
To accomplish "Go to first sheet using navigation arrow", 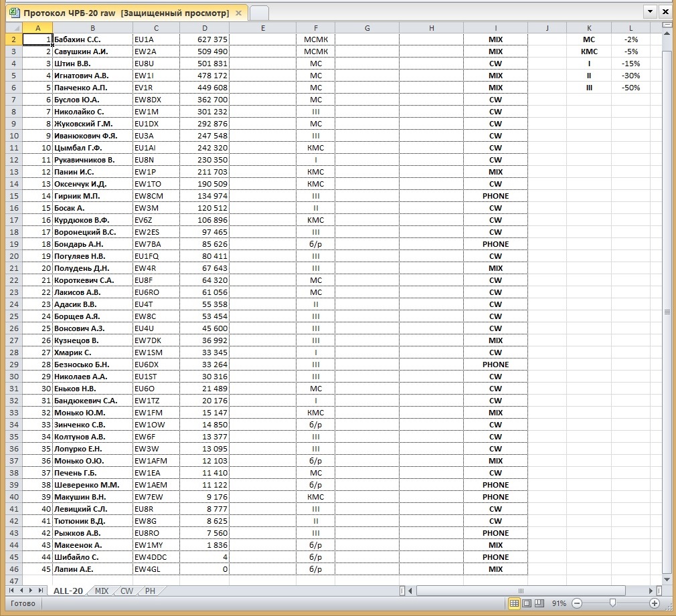I will coord(11,591).
